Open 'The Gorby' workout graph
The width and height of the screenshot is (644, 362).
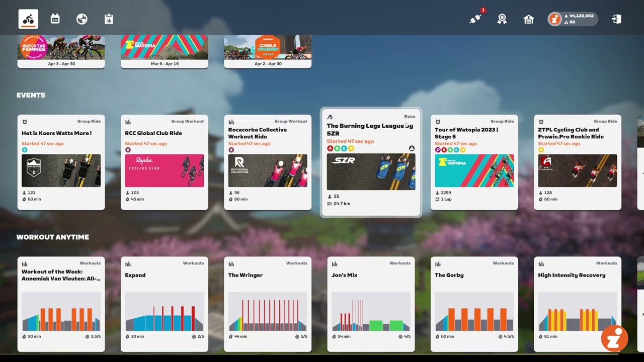474,311
